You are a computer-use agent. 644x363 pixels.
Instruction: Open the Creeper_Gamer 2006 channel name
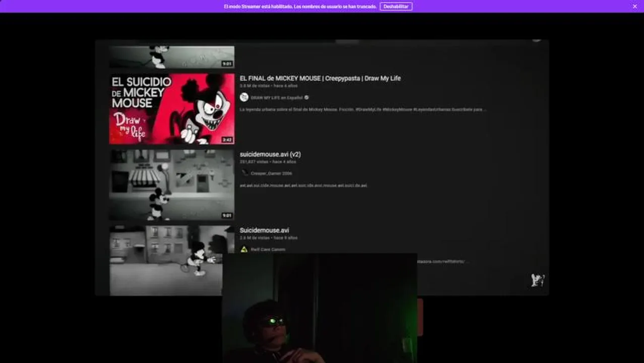(x=271, y=173)
